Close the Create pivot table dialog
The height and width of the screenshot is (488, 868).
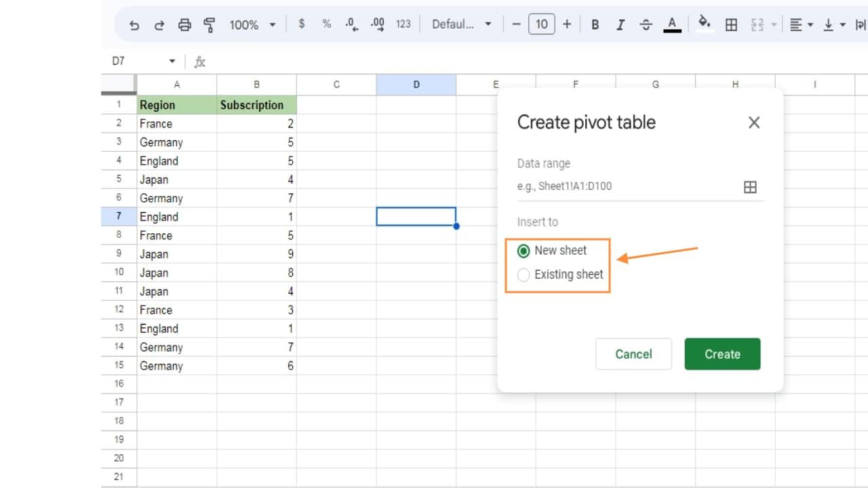coord(754,123)
